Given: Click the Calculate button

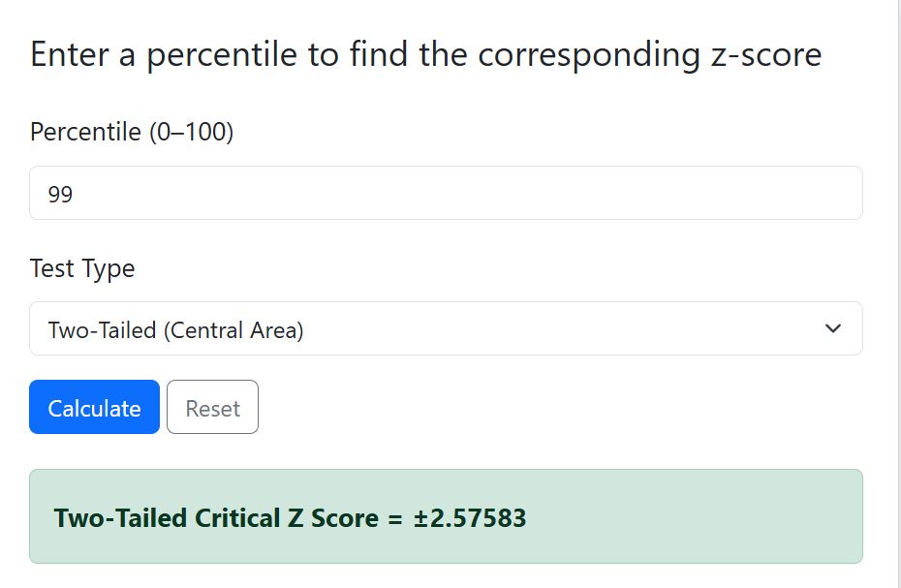Looking at the screenshot, I should click(93, 407).
